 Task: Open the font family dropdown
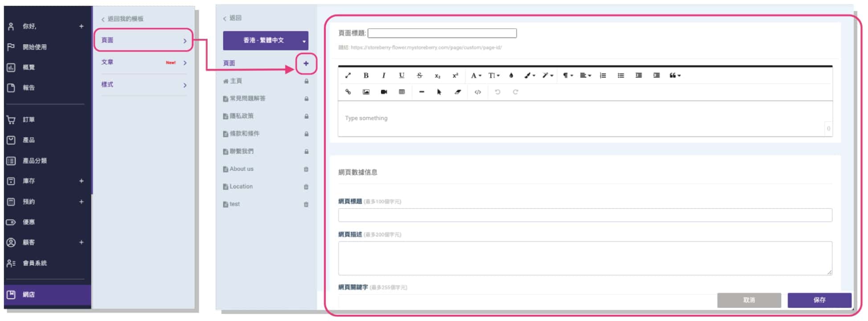476,75
